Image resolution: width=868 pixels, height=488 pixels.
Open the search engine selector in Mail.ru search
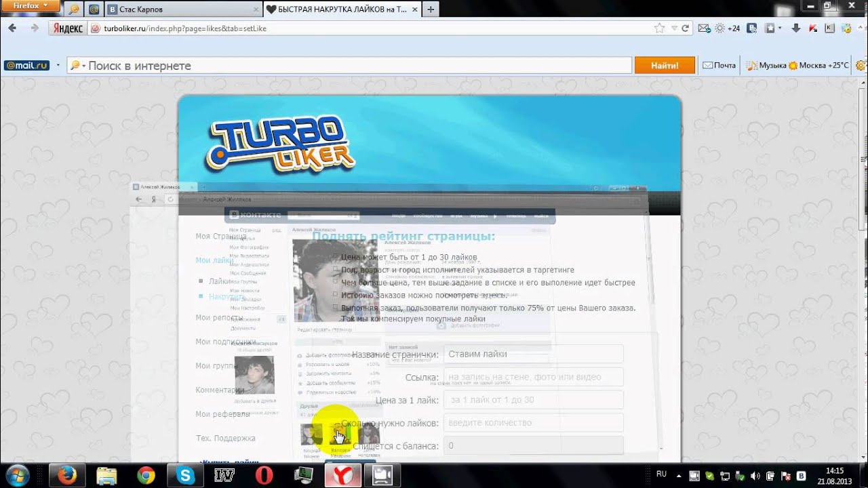pos(78,66)
